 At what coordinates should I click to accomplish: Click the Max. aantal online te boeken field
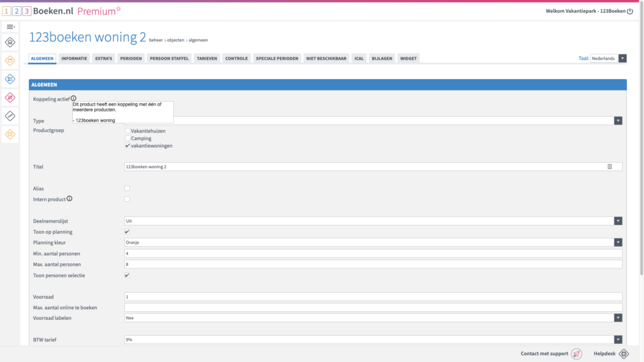(374, 307)
